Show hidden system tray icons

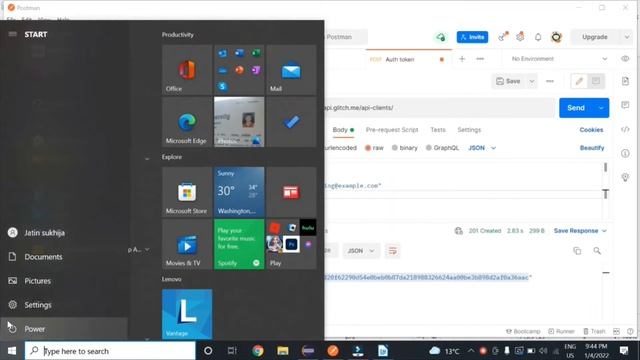(x=471, y=351)
